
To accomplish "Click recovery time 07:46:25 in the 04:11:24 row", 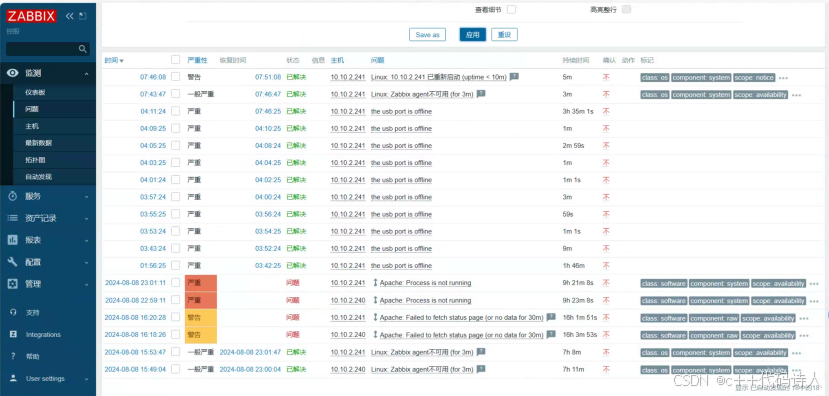I will tap(268, 112).
